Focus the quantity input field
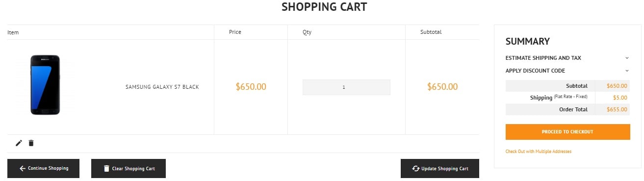The width and height of the screenshot is (644, 181). pos(346,87)
